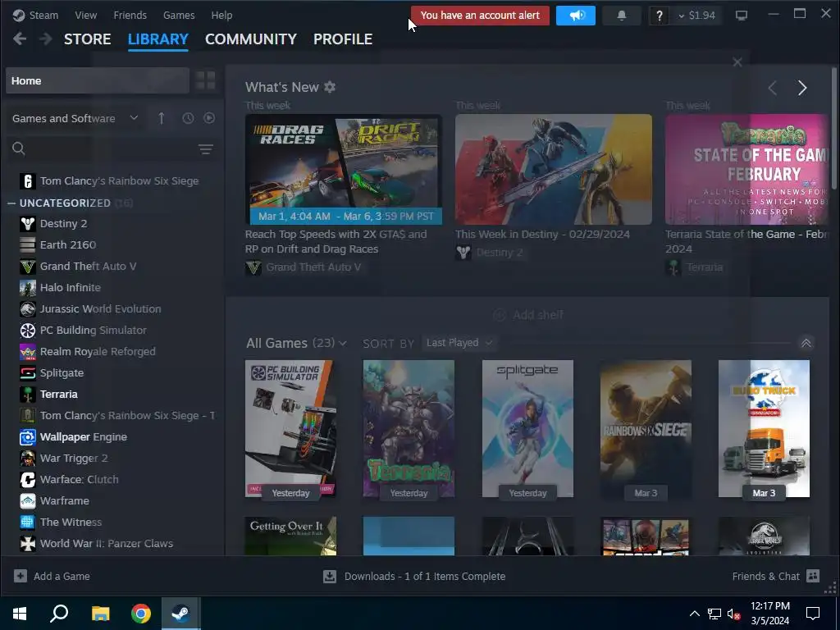Image resolution: width=840 pixels, height=630 pixels.
Task: Open advanced filter options icon
Action: point(206,149)
